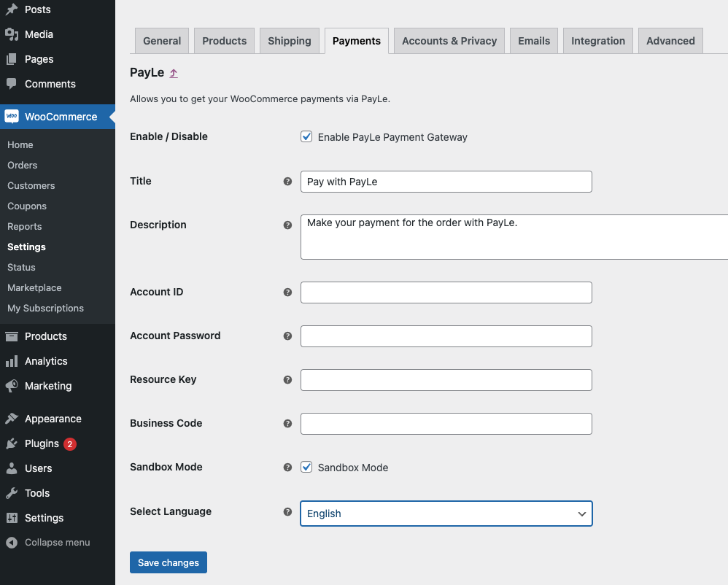
Task: Click the Collapse menu arrow icon
Action: coord(12,542)
